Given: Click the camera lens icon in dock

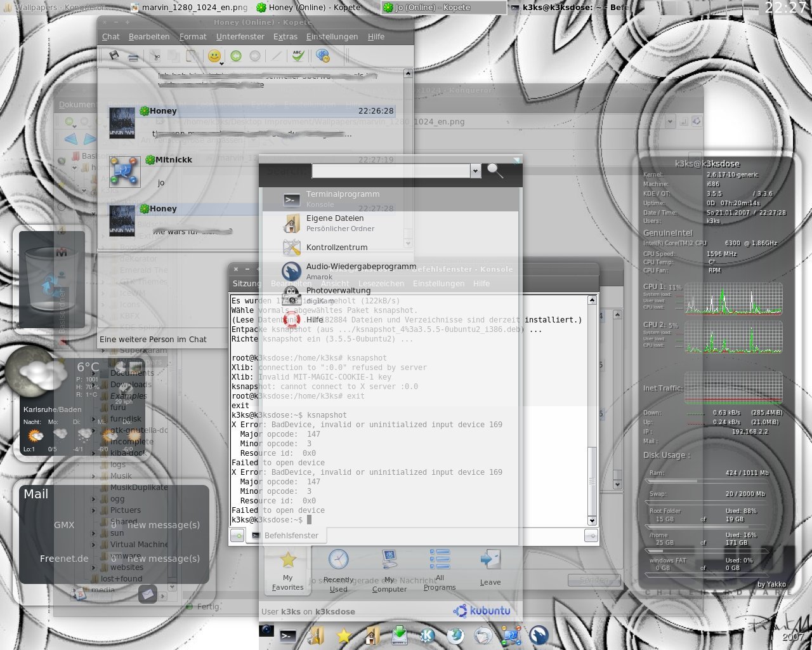Looking at the screenshot, I should point(266,630).
